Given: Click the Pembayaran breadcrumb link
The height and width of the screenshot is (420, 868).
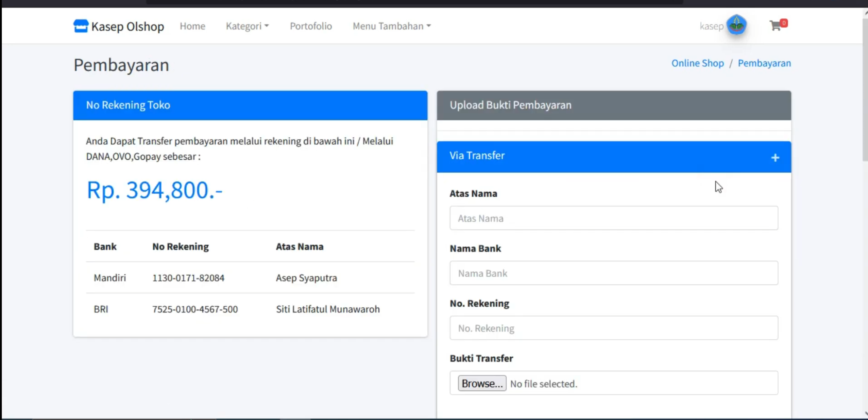Looking at the screenshot, I should point(764,63).
